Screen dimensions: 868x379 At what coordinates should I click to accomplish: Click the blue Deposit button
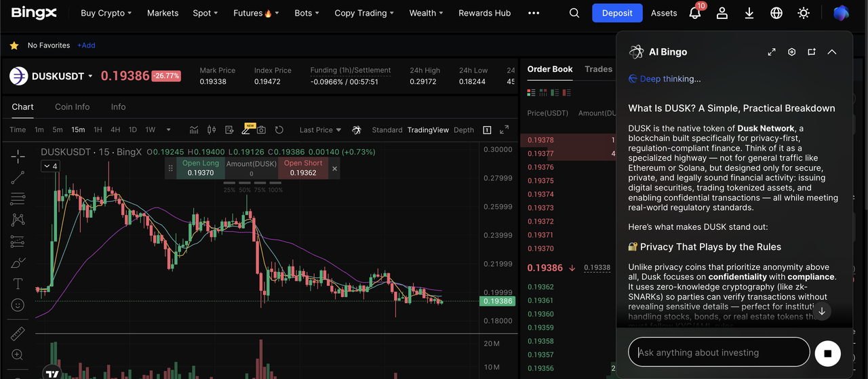616,13
